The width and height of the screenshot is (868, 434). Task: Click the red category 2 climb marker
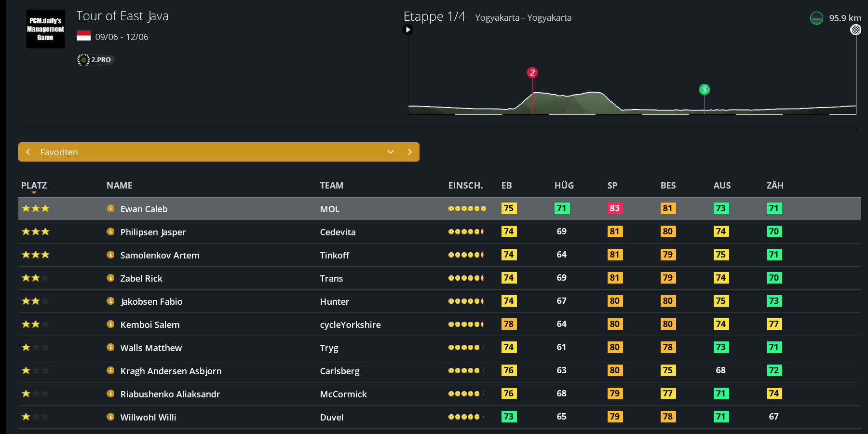point(532,73)
